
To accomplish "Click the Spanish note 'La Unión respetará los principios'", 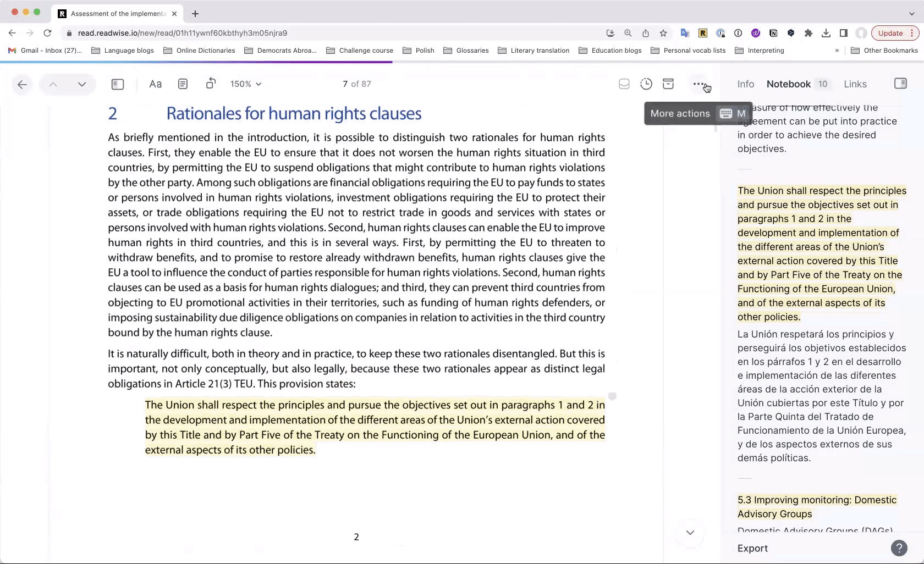I will [x=822, y=396].
